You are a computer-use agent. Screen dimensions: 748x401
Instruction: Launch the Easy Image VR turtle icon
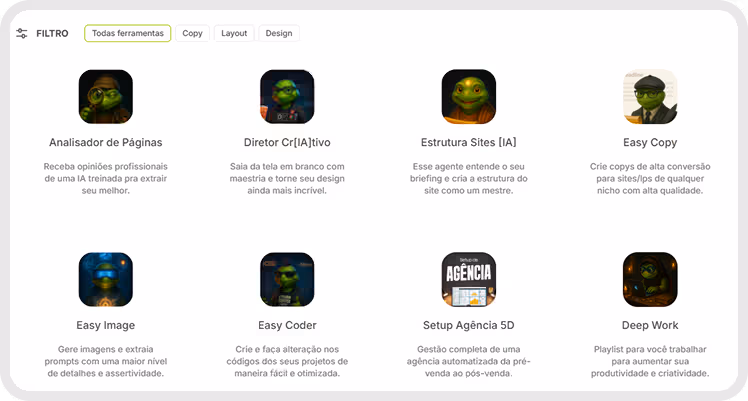click(x=106, y=279)
